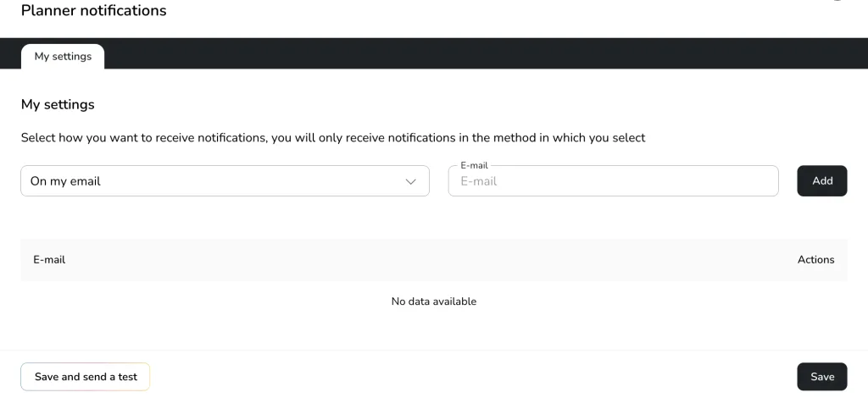The height and width of the screenshot is (398, 868).
Task: Focus the E-mail input field
Action: [613, 181]
